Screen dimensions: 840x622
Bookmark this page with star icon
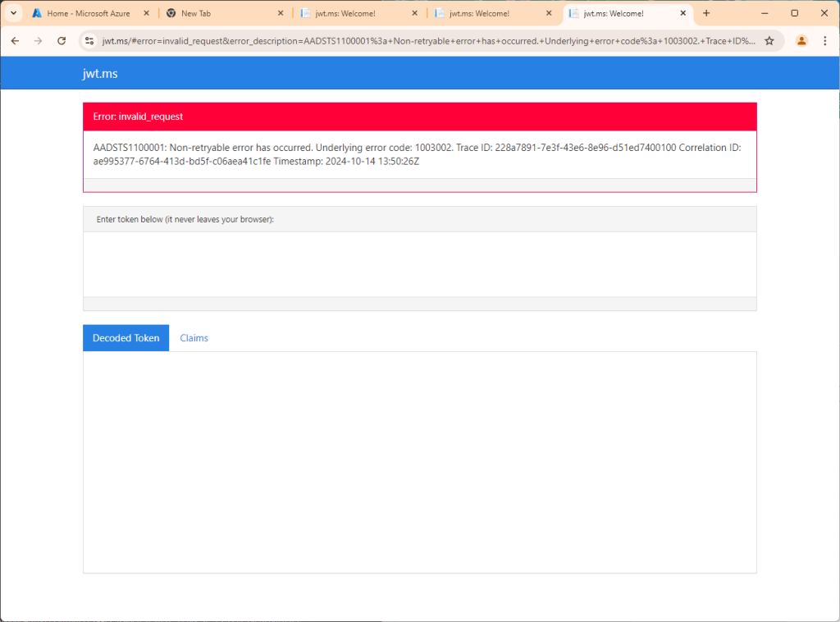pyautogui.click(x=769, y=41)
